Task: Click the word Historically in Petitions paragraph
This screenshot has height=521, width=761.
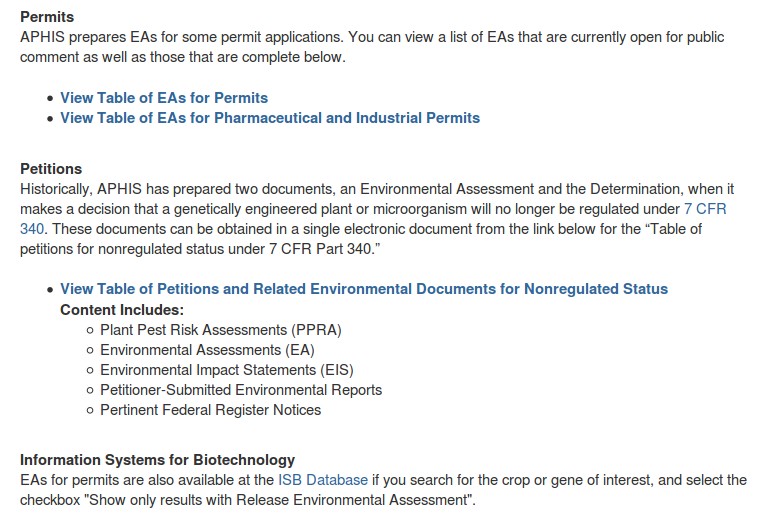Action: pyautogui.click(x=57, y=189)
